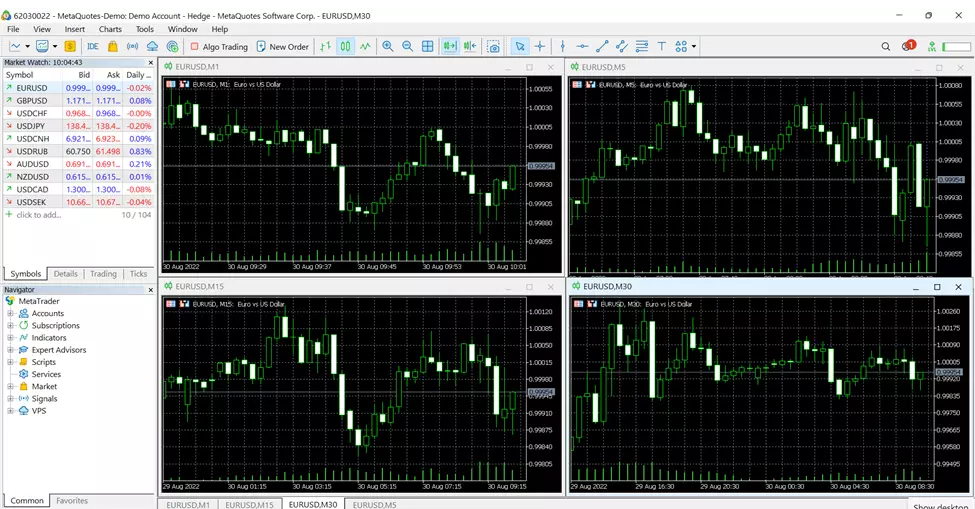Toggle chart auto scroll to latest bar
The width and height of the screenshot is (975, 509).
449,46
